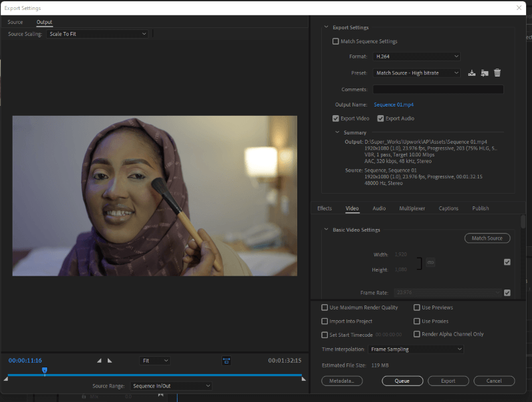Viewport: 532px width, 402px height.
Task: Check Render Alpha Channel Only
Action: (417, 334)
